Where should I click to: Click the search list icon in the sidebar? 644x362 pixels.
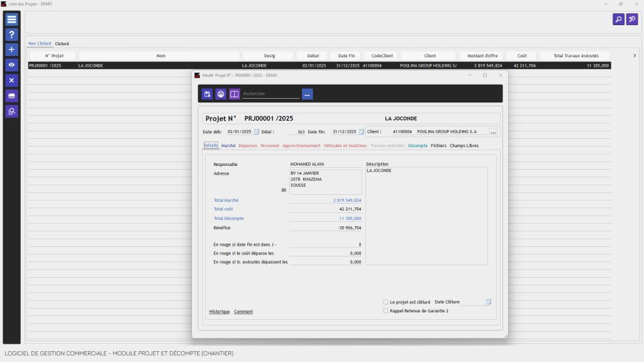12,111
